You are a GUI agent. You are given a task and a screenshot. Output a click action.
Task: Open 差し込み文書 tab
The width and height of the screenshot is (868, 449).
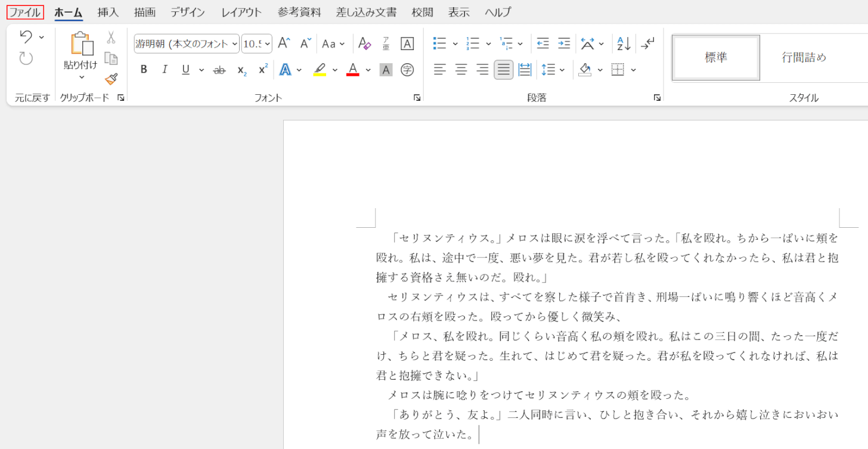[x=366, y=12]
